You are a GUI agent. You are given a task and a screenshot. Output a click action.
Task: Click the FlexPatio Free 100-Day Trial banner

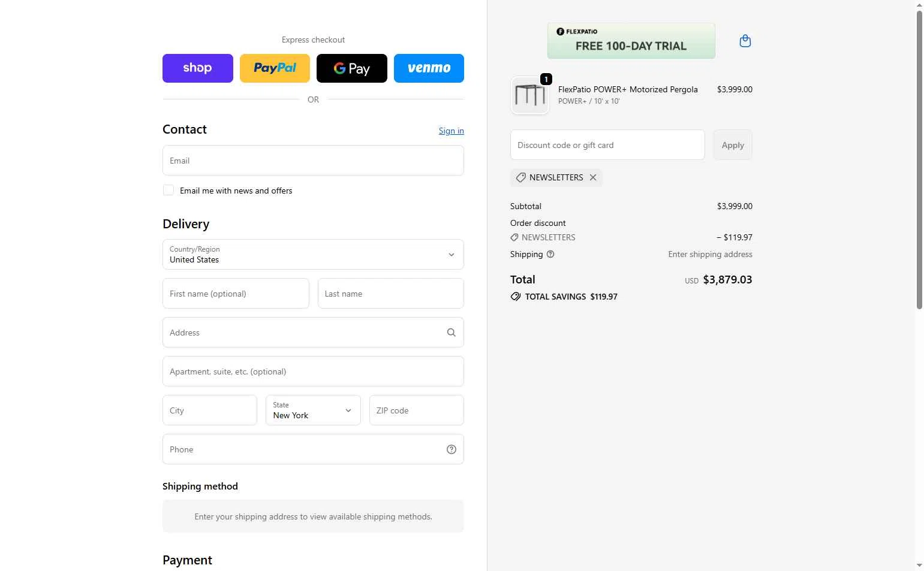click(631, 41)
